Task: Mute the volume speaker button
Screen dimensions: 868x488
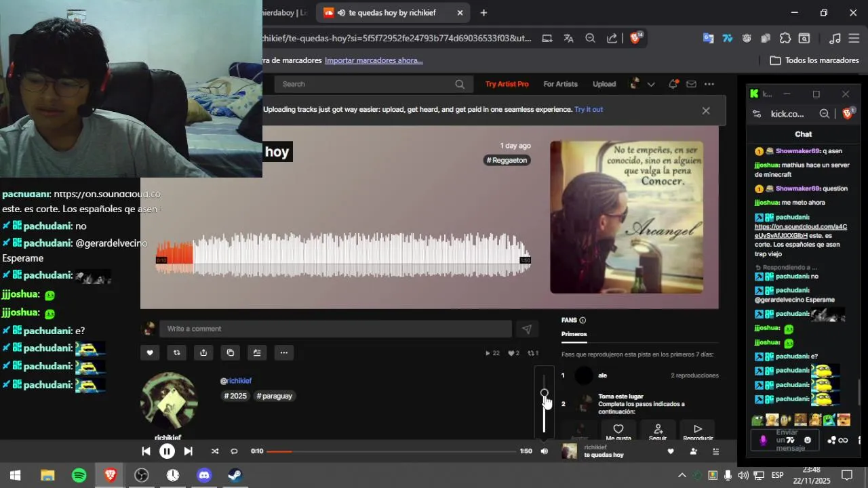Action: pyautogui.click(x=544, y=451)
